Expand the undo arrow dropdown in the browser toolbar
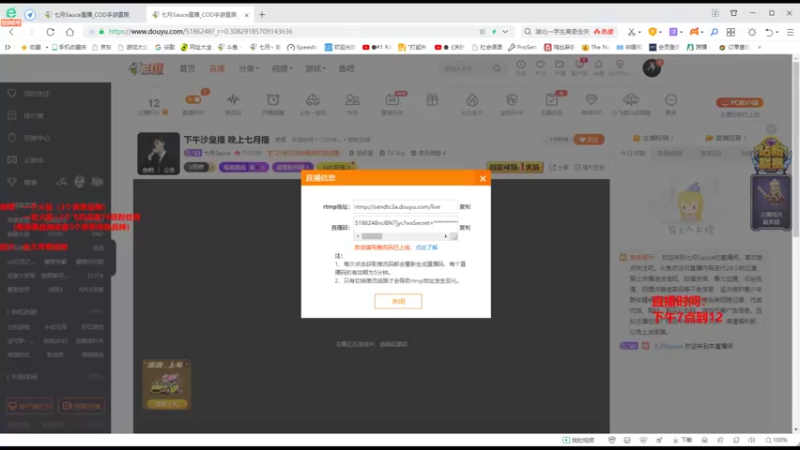The image size is (800, 450). tap(777, 32)
